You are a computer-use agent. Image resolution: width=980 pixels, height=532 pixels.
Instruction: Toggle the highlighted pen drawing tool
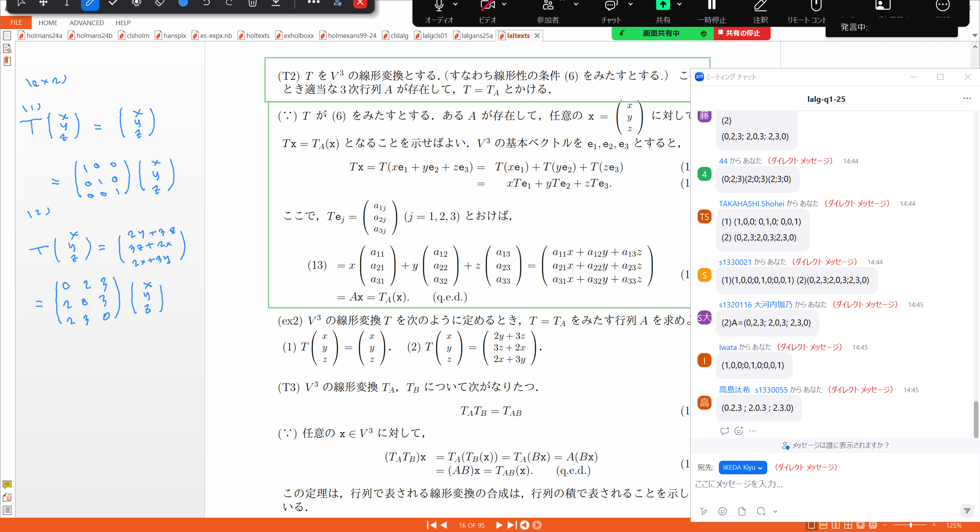tap(90, 3)
